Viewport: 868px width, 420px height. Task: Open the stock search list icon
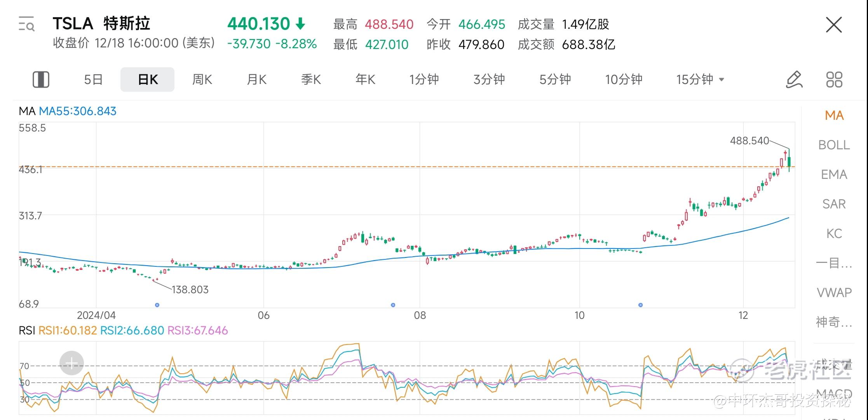tap(26, 24)
